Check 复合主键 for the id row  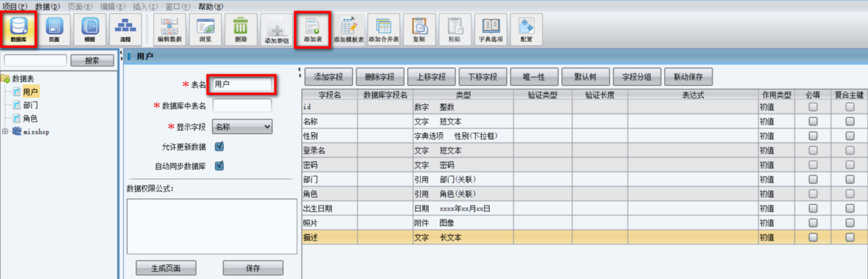pyautogui.click(x=850, y=108)
